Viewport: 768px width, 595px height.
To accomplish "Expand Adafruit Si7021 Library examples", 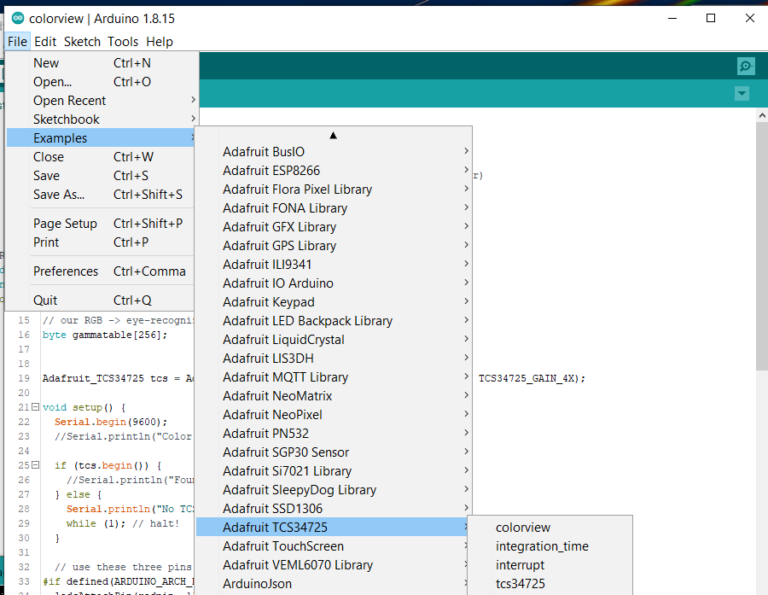I will point(334,471).
